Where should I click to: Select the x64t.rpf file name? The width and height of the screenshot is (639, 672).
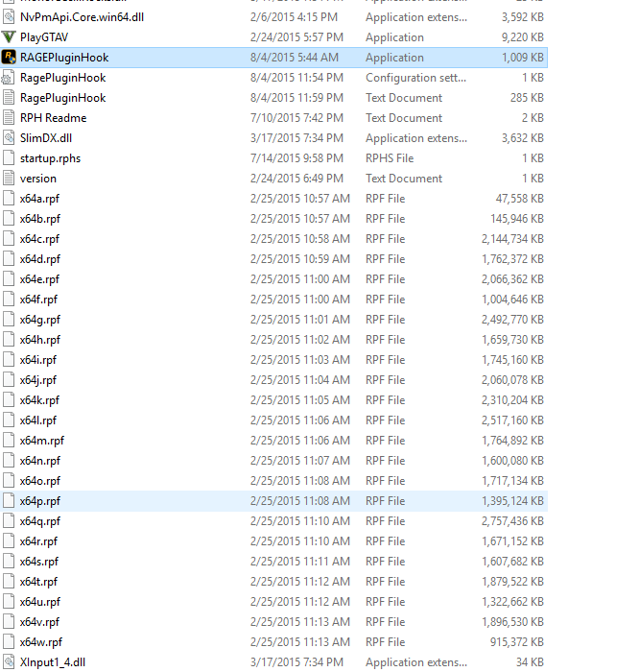[38, 582]
